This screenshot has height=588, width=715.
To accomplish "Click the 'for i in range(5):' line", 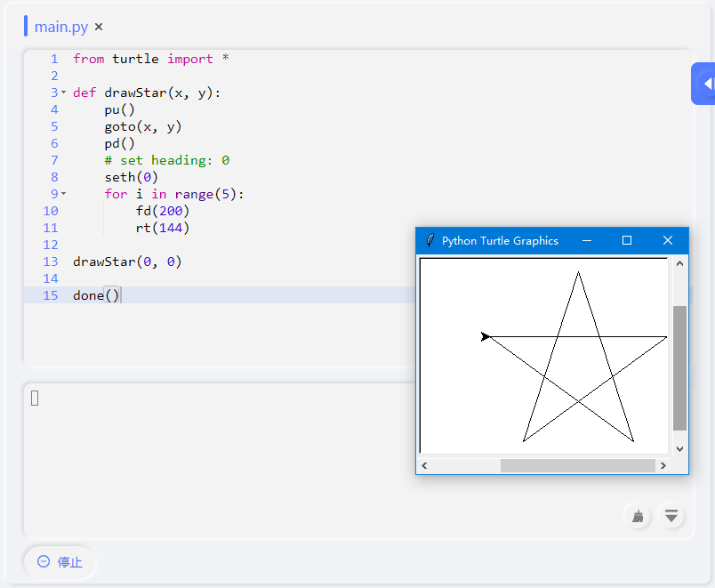I will pos(174,194).
